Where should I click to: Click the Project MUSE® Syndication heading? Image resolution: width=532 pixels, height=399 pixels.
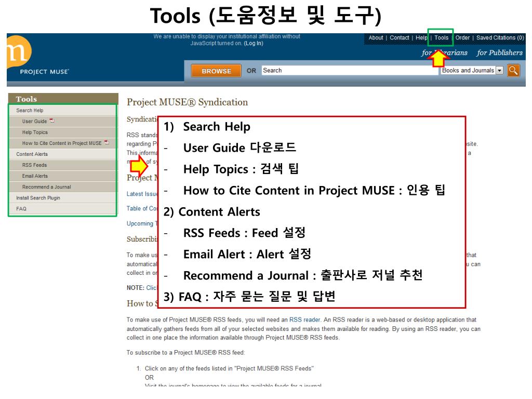click(x=187, y=102)
